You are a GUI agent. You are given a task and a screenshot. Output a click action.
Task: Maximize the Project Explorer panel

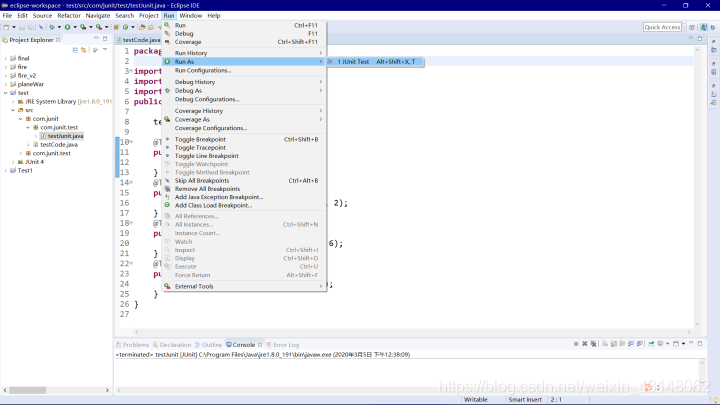pyautogui.click(x=105, y=39)
